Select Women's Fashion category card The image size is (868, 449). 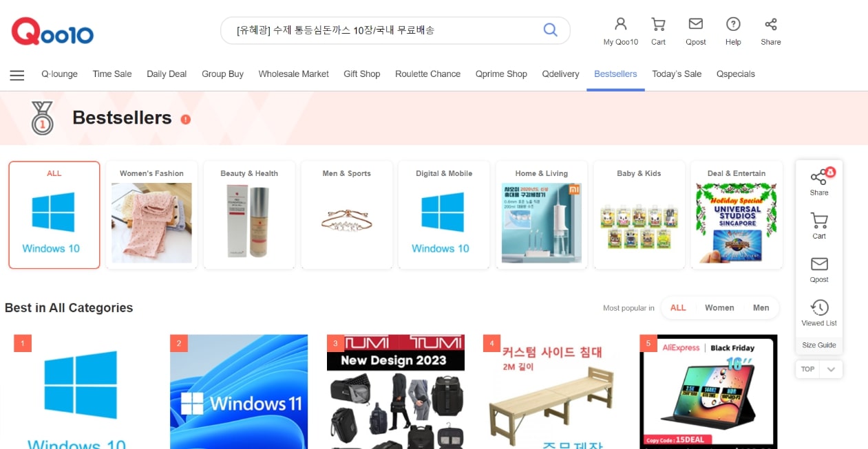[151, 215]
